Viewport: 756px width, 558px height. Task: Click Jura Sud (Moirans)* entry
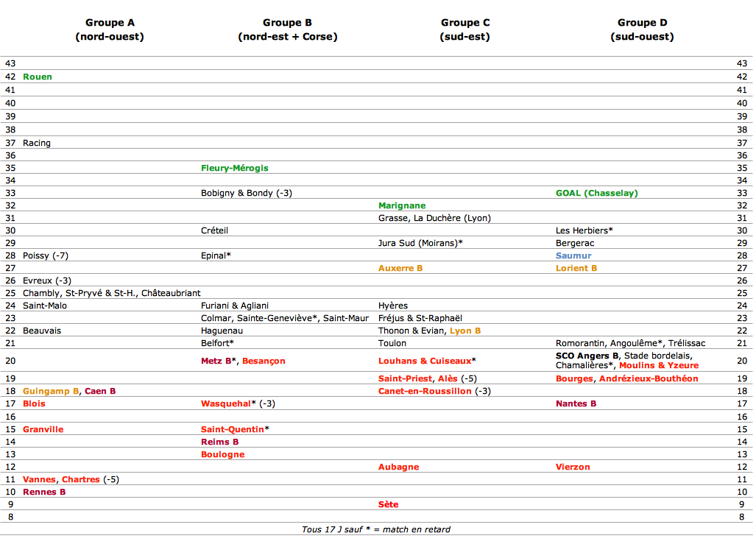[420, 243]
